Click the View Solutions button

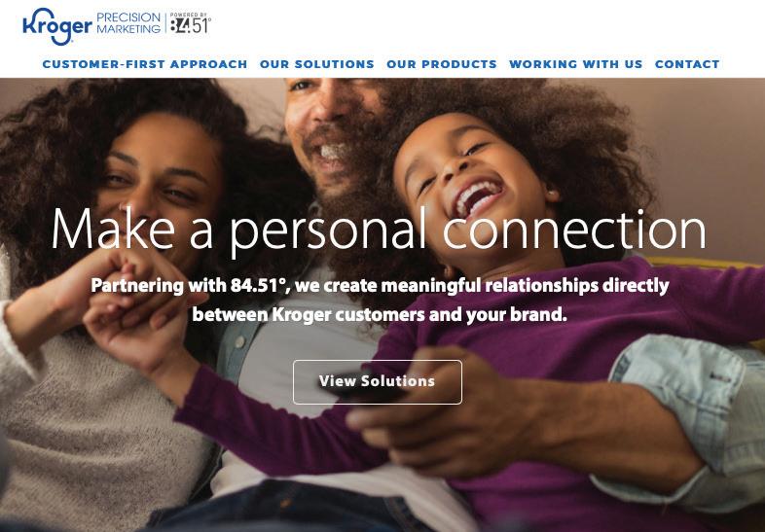pyautogui.click(x=377, y=382)
